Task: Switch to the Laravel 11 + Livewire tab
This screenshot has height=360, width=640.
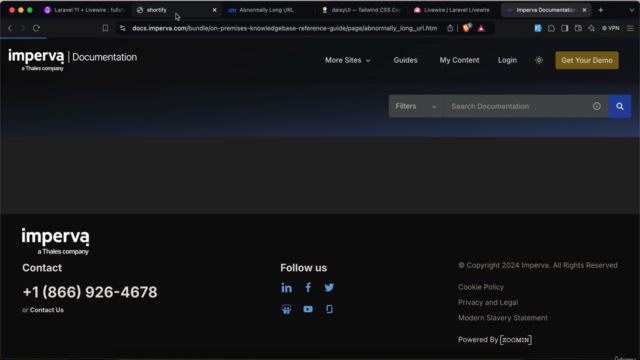Action: [84, 10]
